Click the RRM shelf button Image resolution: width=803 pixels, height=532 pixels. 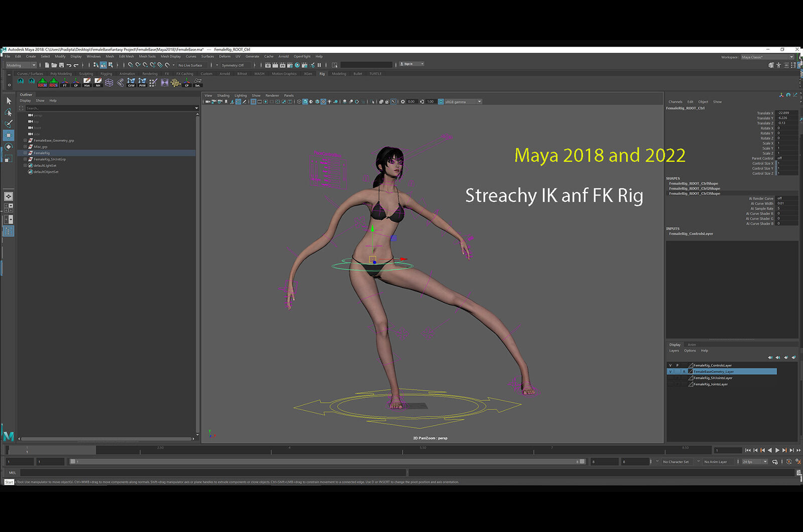click(42, 82)
